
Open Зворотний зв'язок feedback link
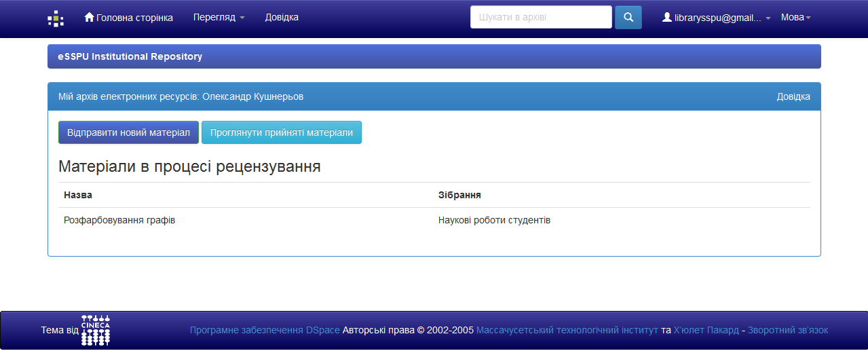click(x=788, y=330)
